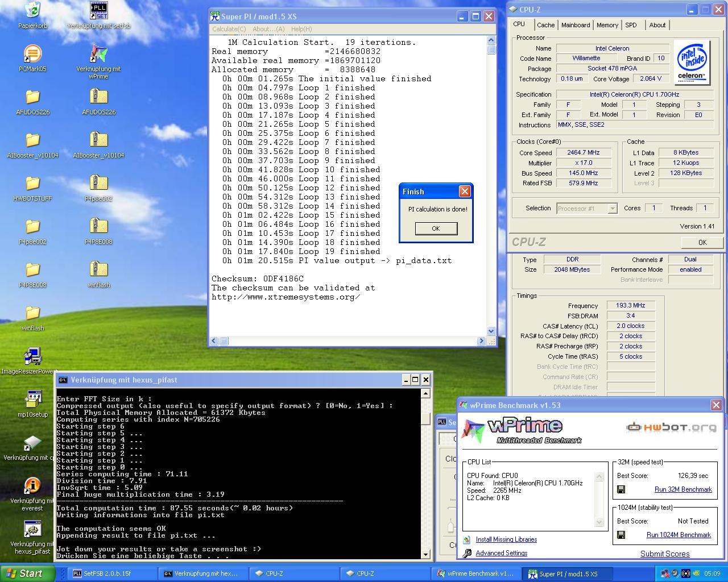
Task: Click the icon beside Install Missing Libraries
Action: [x=467, y=539]
